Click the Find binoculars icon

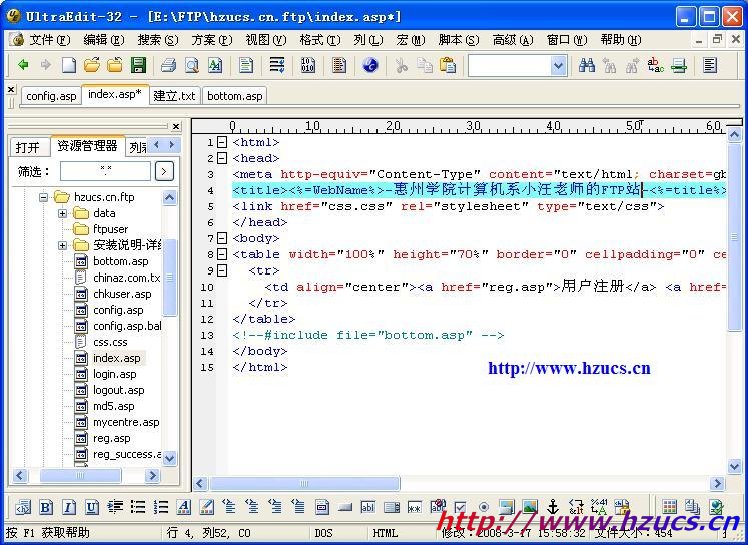pyautogui.click(x=587, y=65)
